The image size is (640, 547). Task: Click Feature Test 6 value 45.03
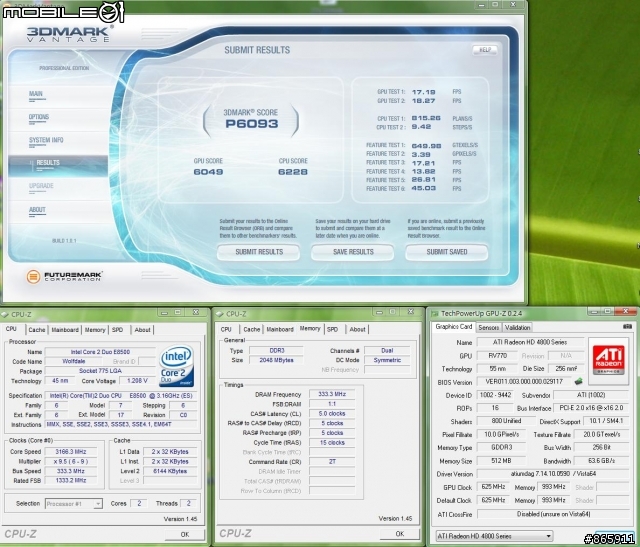424,188
